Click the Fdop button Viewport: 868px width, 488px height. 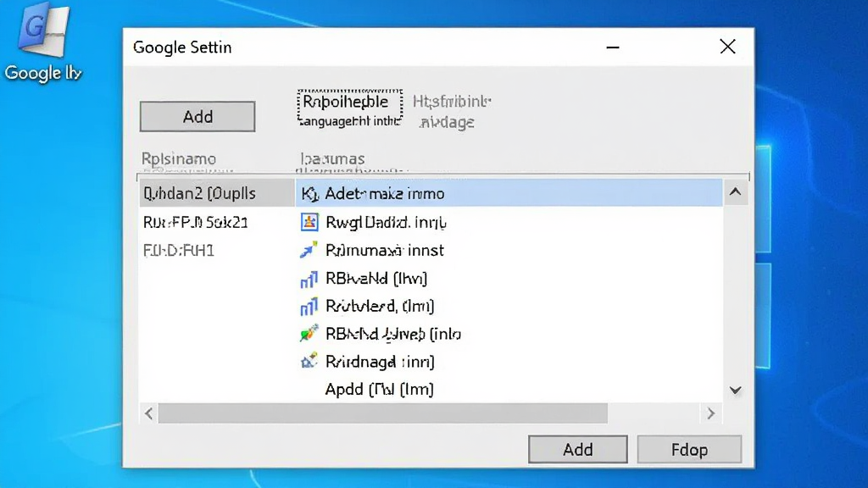click(689, 449)
